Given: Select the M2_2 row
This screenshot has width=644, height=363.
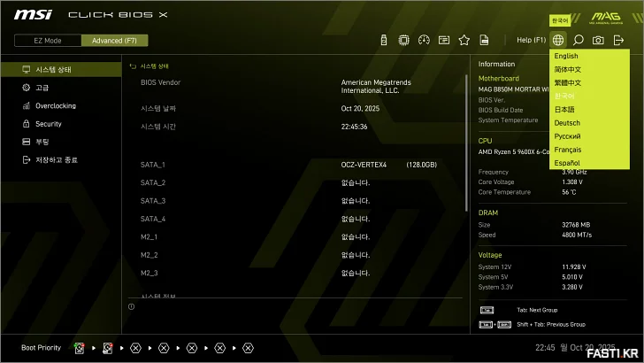Looking at the screenshot, I should pyautogui.click(x=295, y=255).
